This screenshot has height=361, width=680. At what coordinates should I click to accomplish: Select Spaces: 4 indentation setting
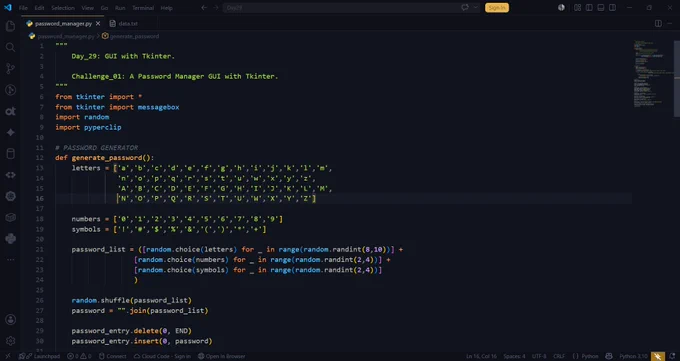pos(514,356)
